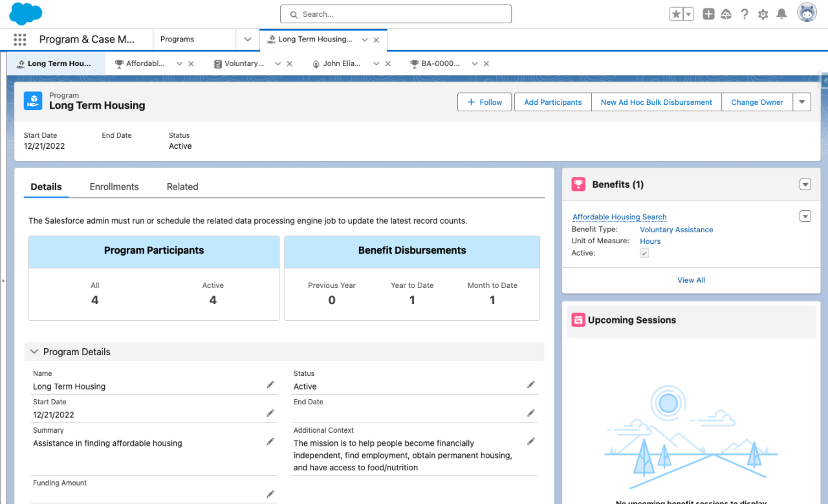828x504 pixels.
Task: Open the Affordabl... subtab dropdown chevron
Action: [179, 63]
